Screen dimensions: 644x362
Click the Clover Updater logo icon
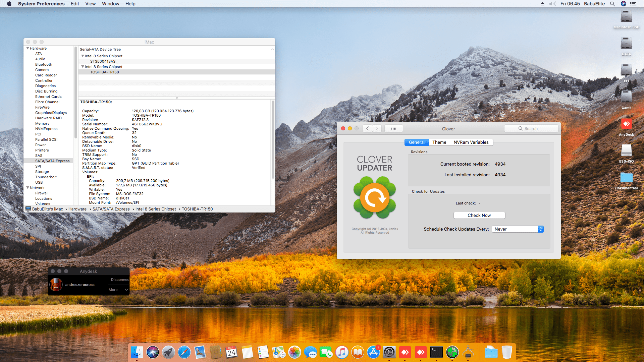pos(375,198)
